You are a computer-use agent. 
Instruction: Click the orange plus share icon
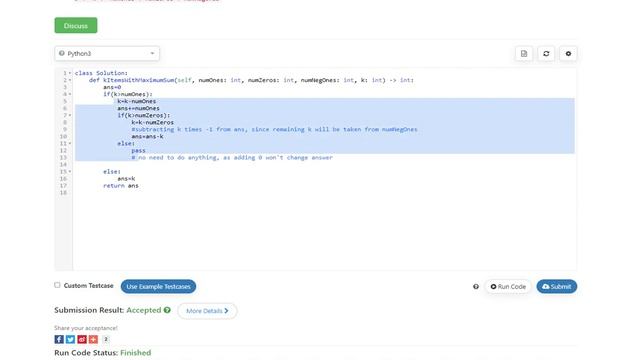click(x=93, y=339)
